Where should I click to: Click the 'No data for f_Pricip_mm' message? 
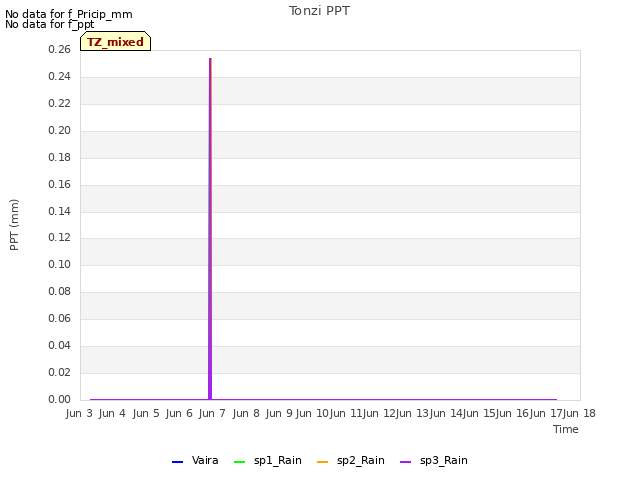point(69,14)
